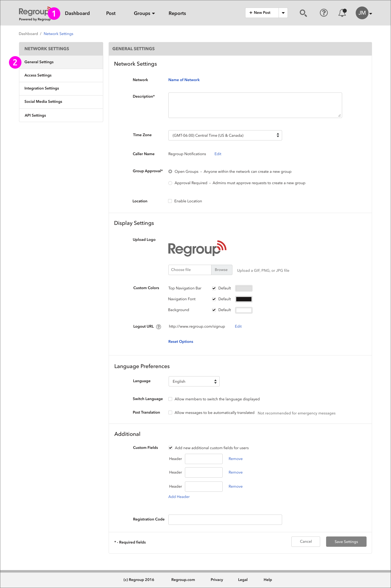Open the notifications bell icon
The width and height of the screenshot is (391, 588).
pyautogui.click(x=342, y=13)
